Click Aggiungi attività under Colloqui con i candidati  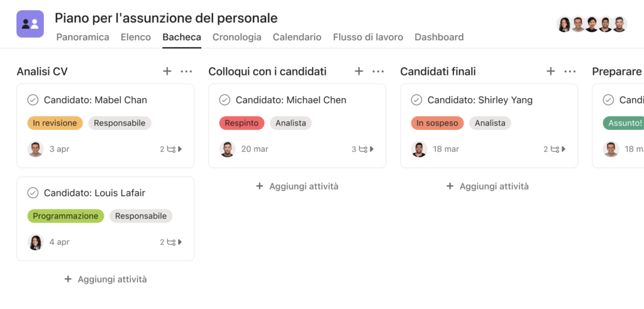tap(297, 187)
